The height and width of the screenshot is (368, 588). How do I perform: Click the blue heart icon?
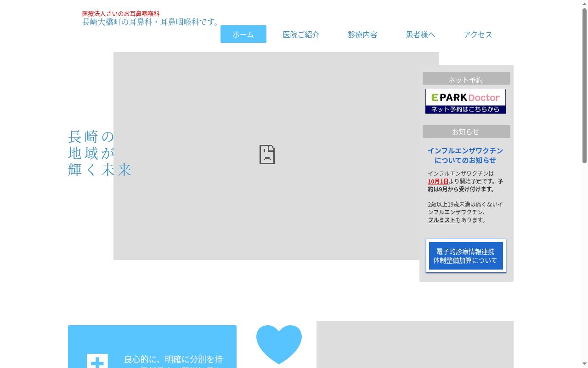pos(279,344)
